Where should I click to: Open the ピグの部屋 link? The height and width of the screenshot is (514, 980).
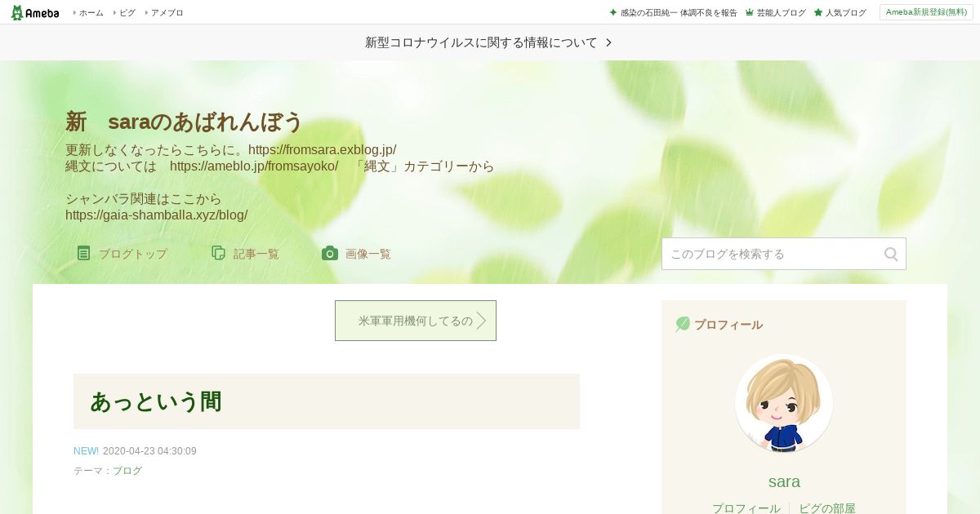827,508
